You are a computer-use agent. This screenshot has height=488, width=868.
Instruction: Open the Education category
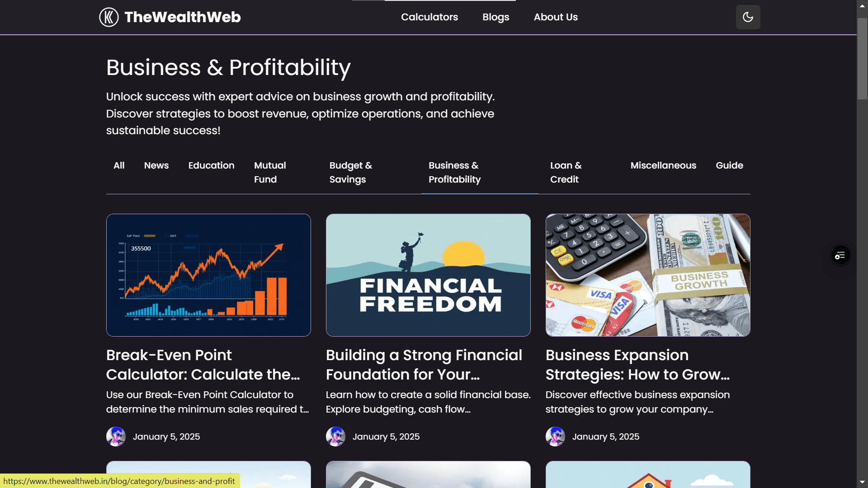[211, 165]
